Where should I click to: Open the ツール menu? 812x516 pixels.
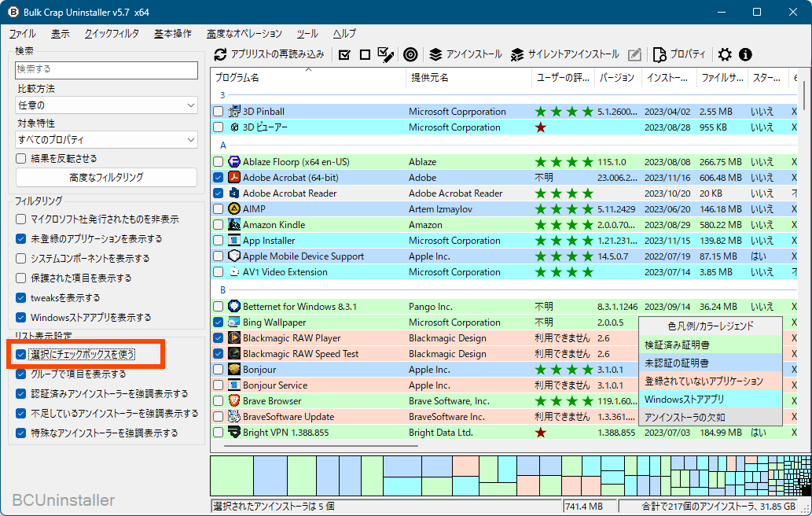click(x=307, y=34)
